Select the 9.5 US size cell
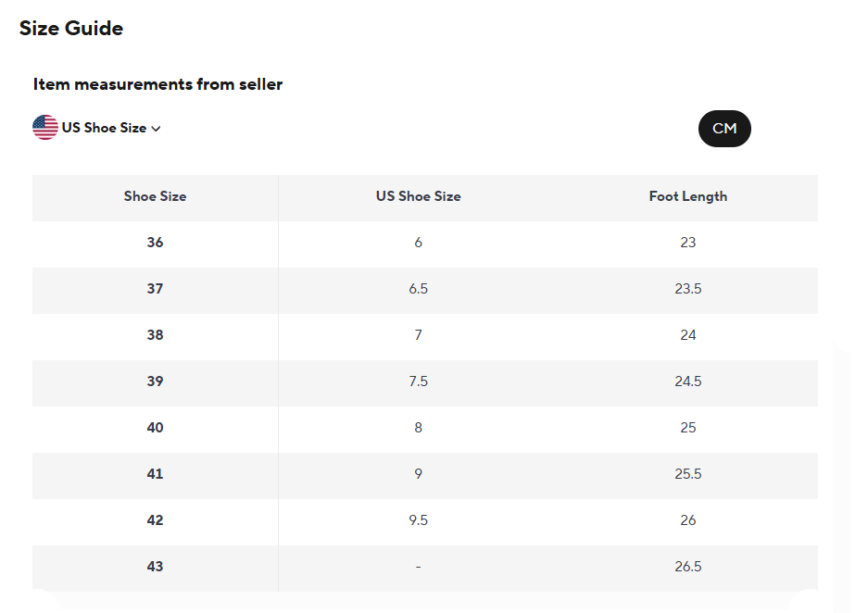868x613 pixels. point(418,520)
